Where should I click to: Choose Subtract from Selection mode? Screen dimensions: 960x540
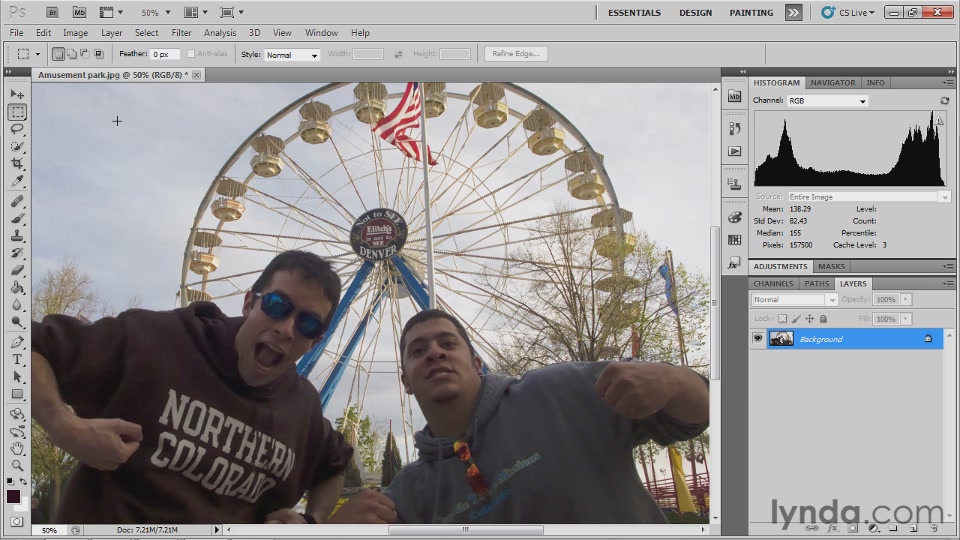[85, 54]
